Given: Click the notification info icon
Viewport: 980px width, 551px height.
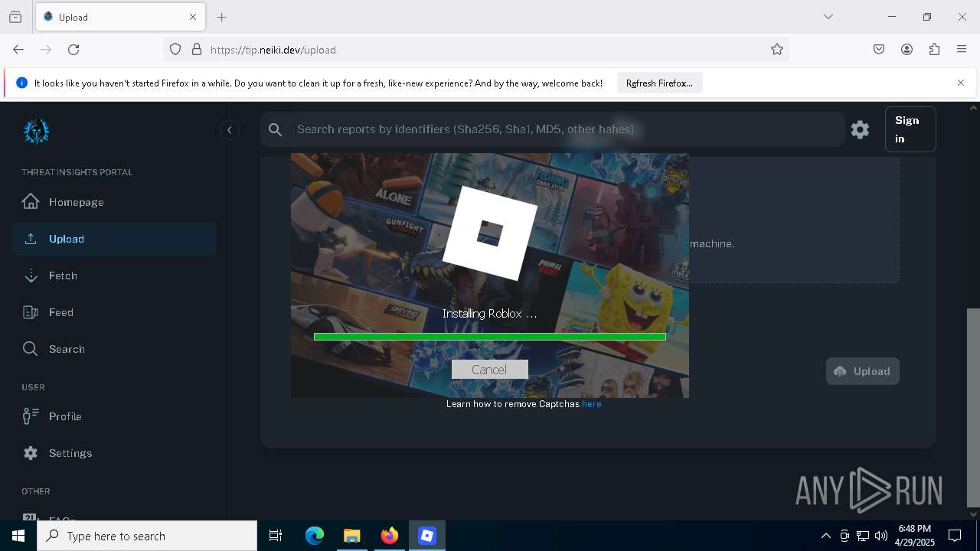Looking at the screenshot, I should click(x=21, y=83).
